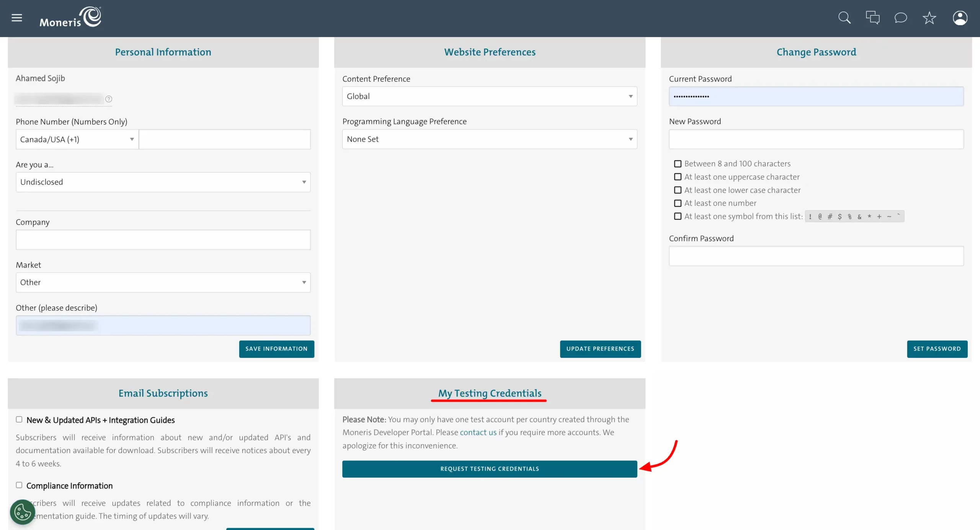Click the Moneris logo

(70, 17)
